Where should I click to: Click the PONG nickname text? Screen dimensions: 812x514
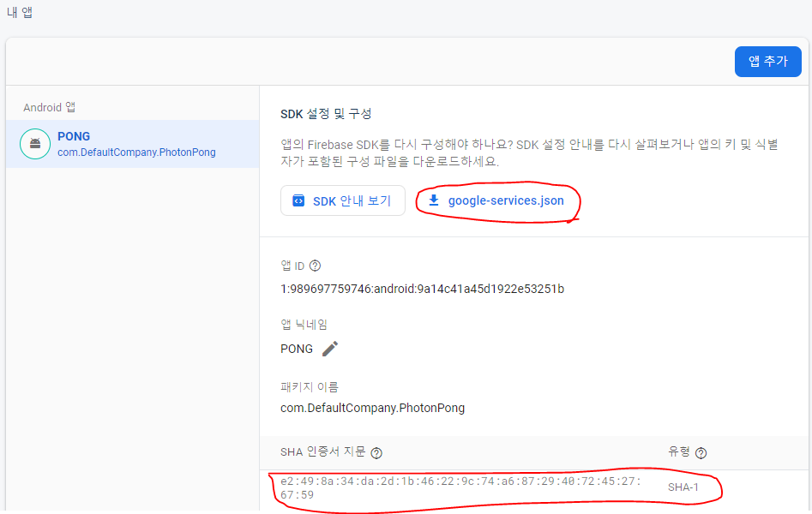click(297, 349)
